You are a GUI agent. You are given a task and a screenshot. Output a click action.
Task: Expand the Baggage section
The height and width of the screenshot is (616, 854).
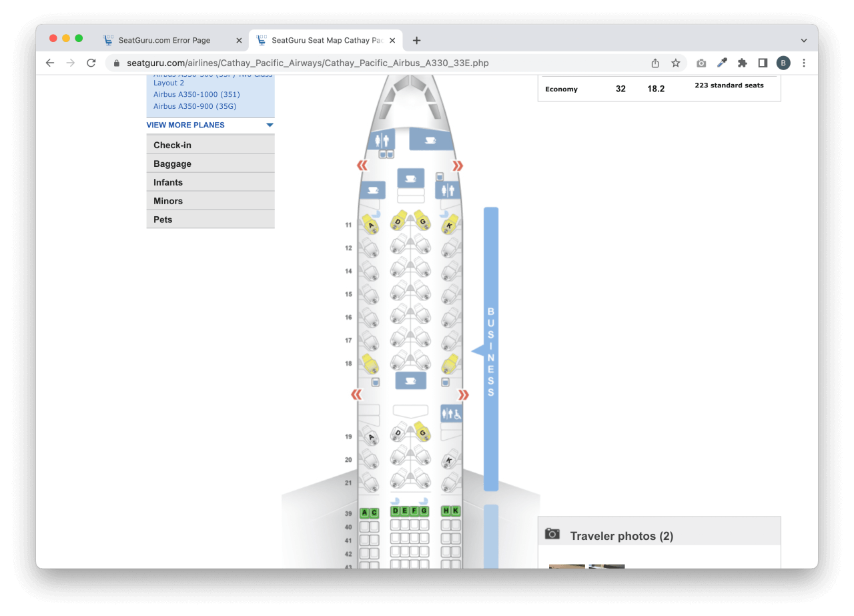pos(210,164)
